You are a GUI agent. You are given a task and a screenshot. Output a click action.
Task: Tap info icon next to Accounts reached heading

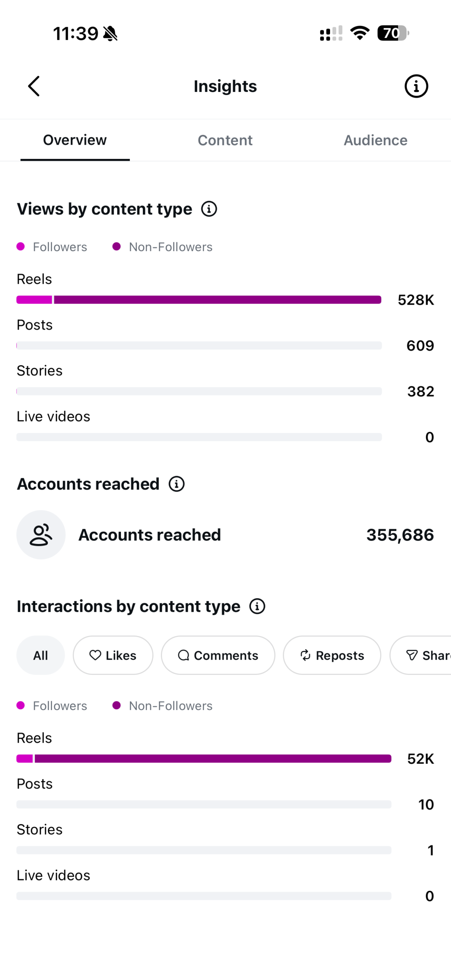[176, 484]
